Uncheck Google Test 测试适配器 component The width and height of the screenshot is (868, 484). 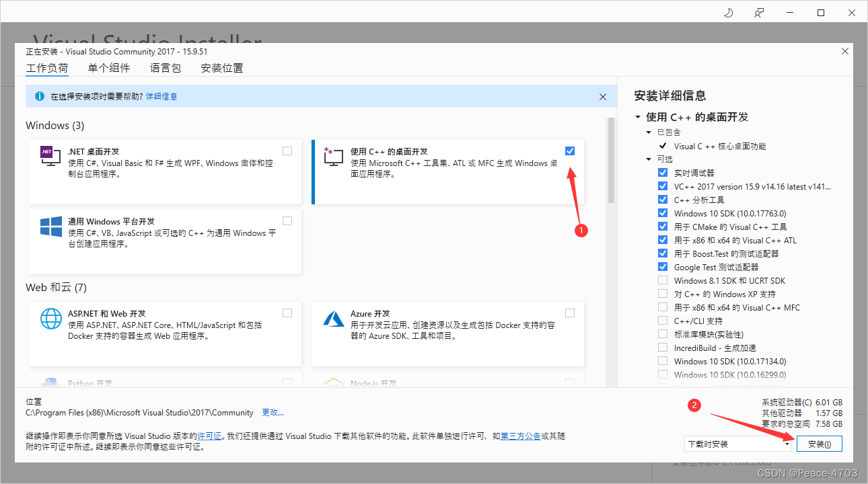[663, 267]
